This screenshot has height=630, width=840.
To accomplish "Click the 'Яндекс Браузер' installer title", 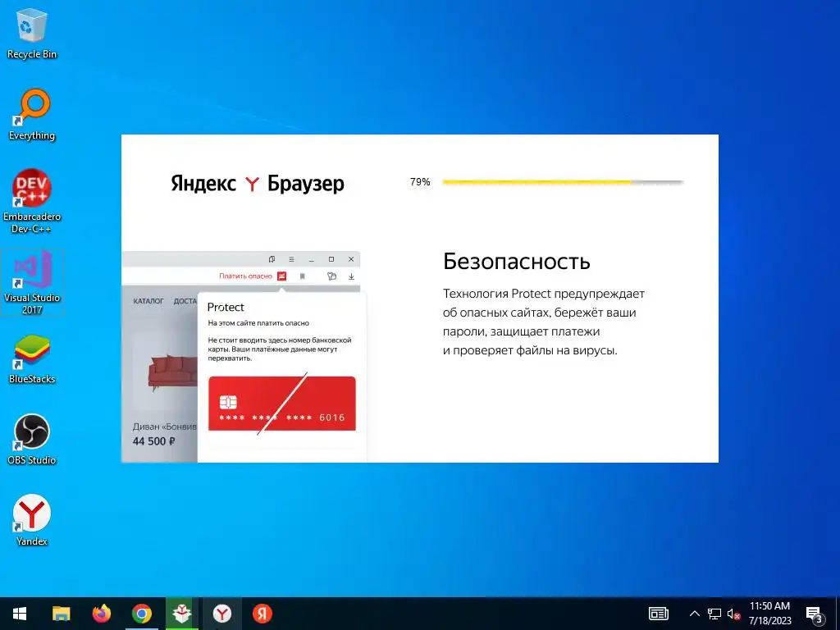I will pyautogui.click(x=257, y=184).
